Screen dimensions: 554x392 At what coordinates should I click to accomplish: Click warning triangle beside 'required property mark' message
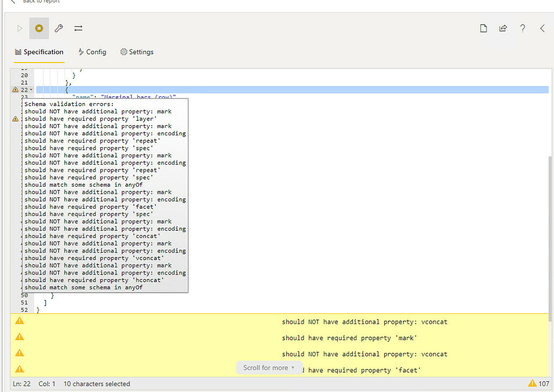[x=20, y=336]
